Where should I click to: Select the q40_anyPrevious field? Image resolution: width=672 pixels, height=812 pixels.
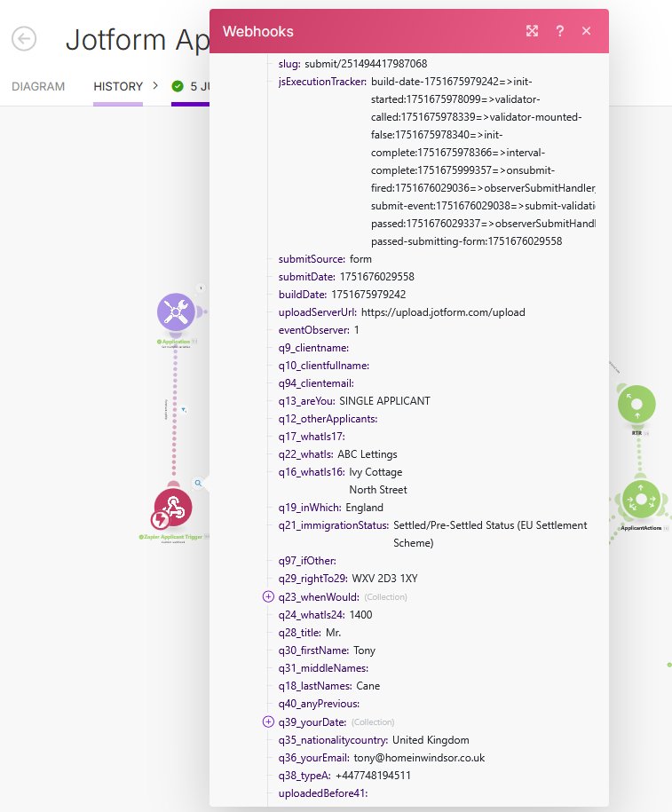click(319, 704)
